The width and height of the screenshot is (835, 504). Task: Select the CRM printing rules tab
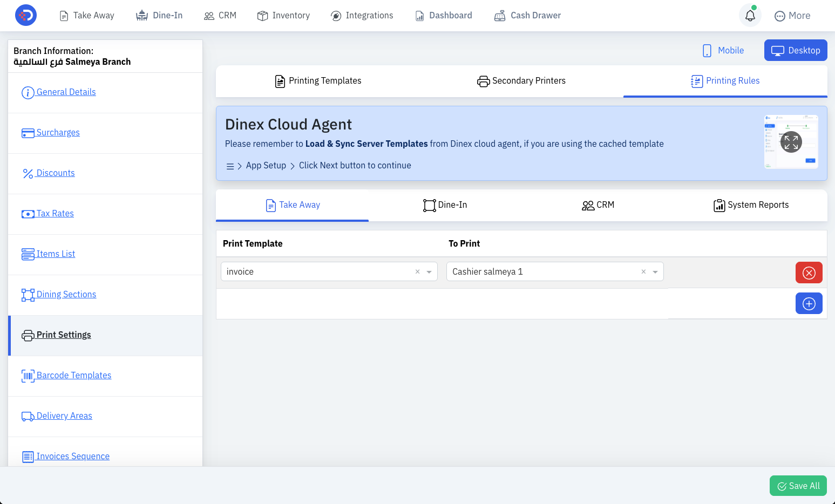(x=598, y=205)
